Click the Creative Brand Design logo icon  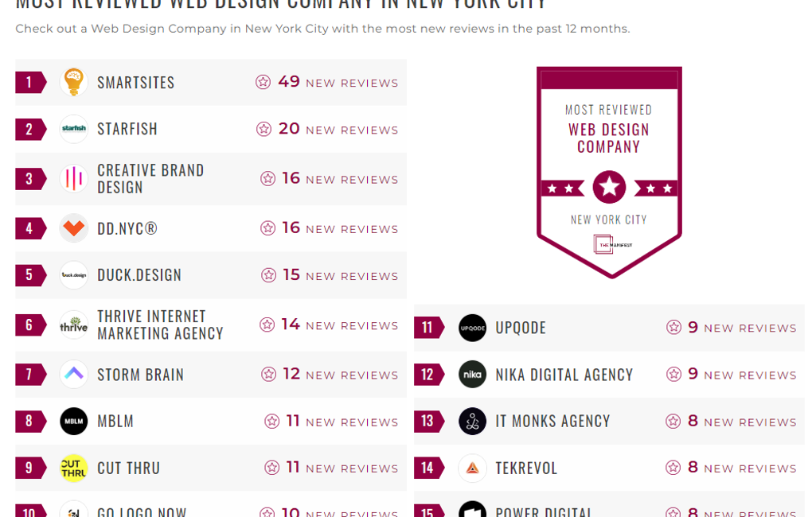74,179
